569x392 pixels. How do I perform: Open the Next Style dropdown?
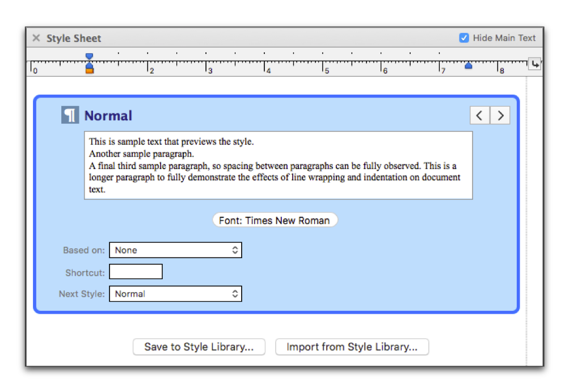tap(176, 294)
